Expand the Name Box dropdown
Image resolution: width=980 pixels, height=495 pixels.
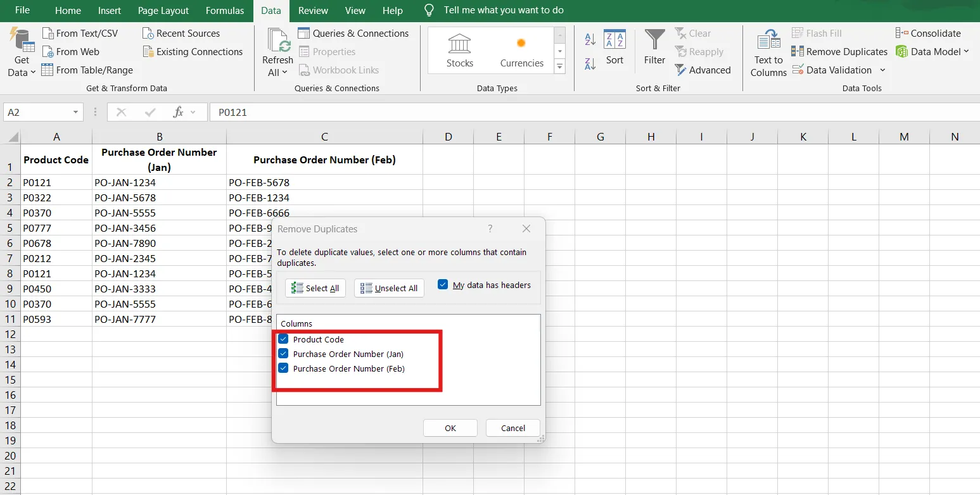coord(76,112)
